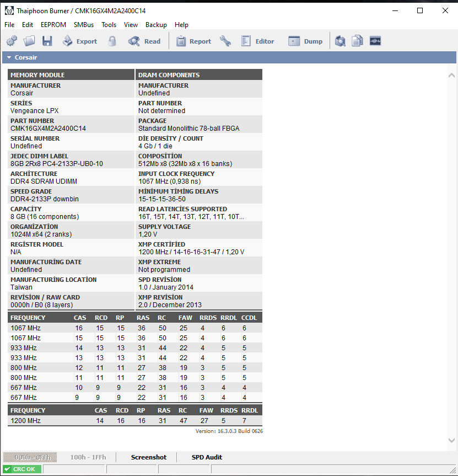Click minimum timing delays 15-15-15-36-50

coord(162,199)
